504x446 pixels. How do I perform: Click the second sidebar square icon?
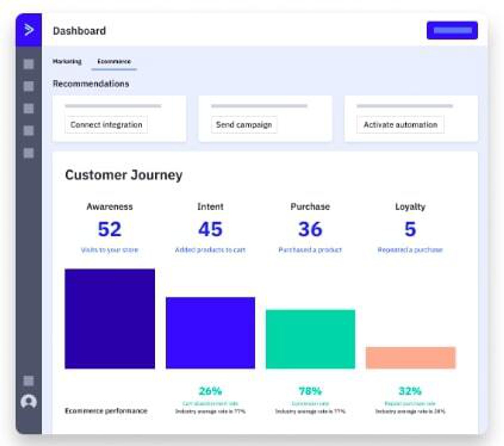click(x=29, y=86)
